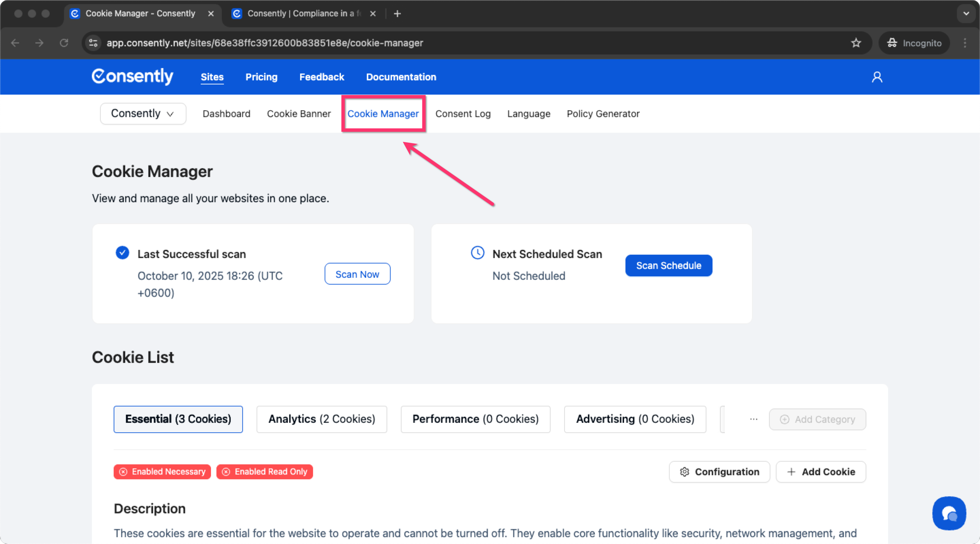Click the Add Cookie button
The width and height of the screenshot is (980, 544).
tap(821, 472)
